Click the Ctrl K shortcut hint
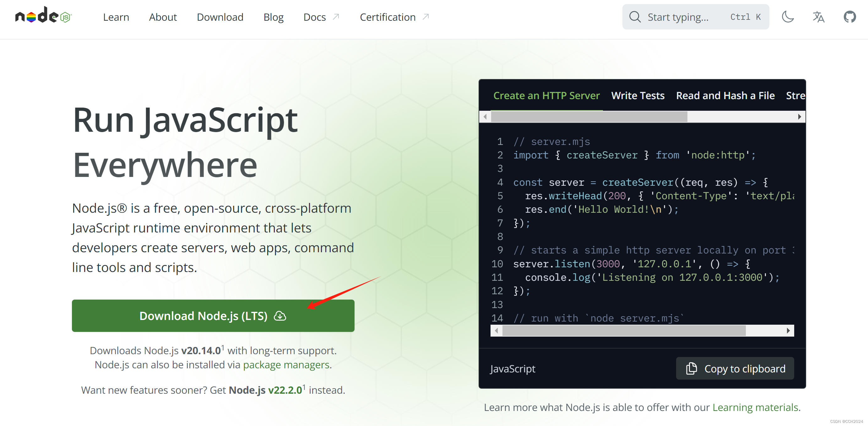This screenshot has height=426, width=868. [745, 17]
